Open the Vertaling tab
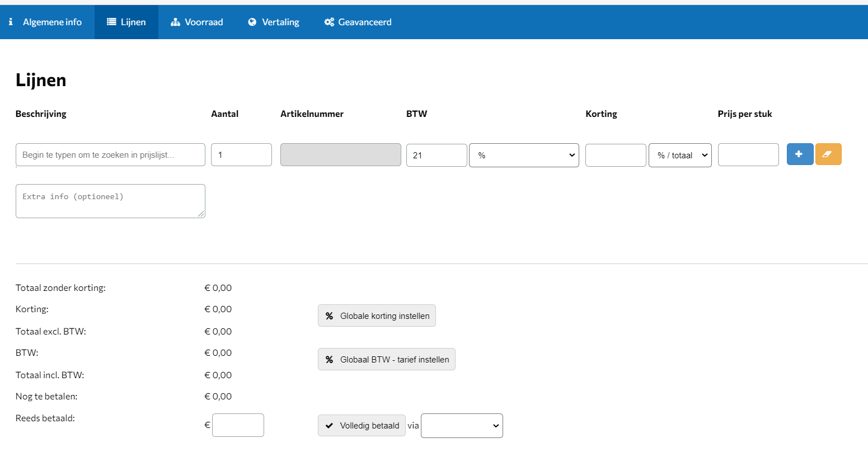The height and width of the screenshot is (466, 868). [274, 22]
